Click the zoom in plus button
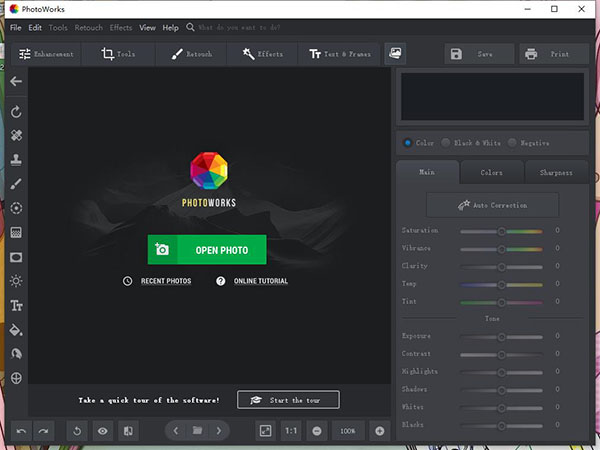The image size is (600, 450). (380, 431)
